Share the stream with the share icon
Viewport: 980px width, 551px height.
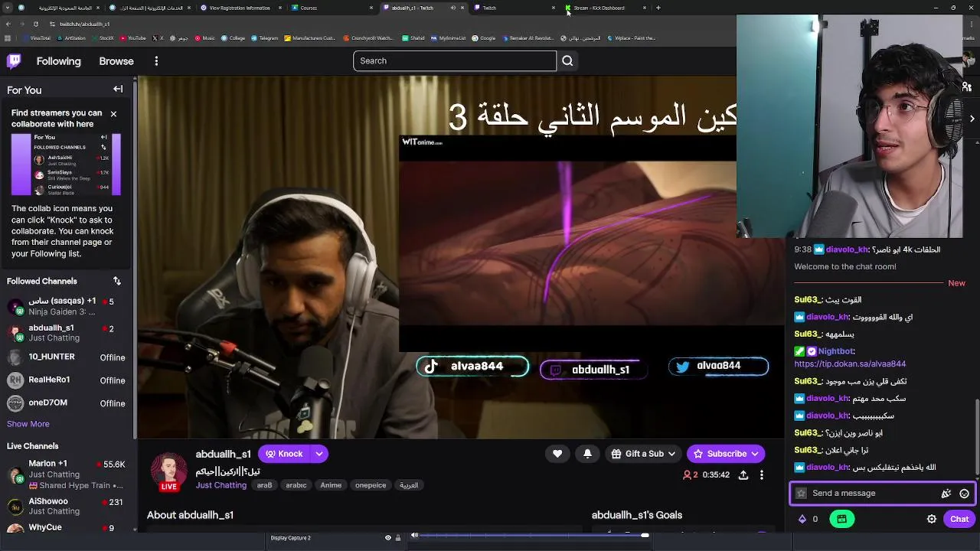[x=743, y=475]
